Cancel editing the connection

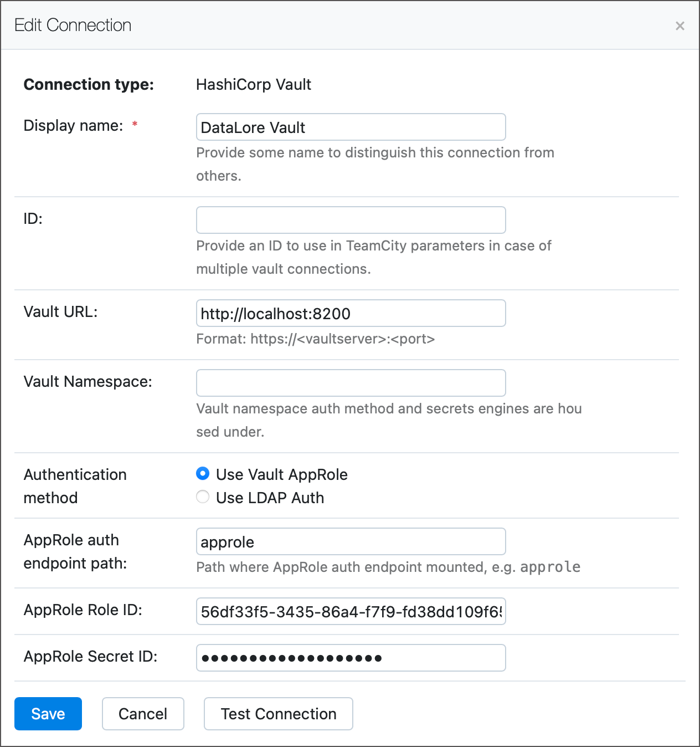[x=143, y=714]
